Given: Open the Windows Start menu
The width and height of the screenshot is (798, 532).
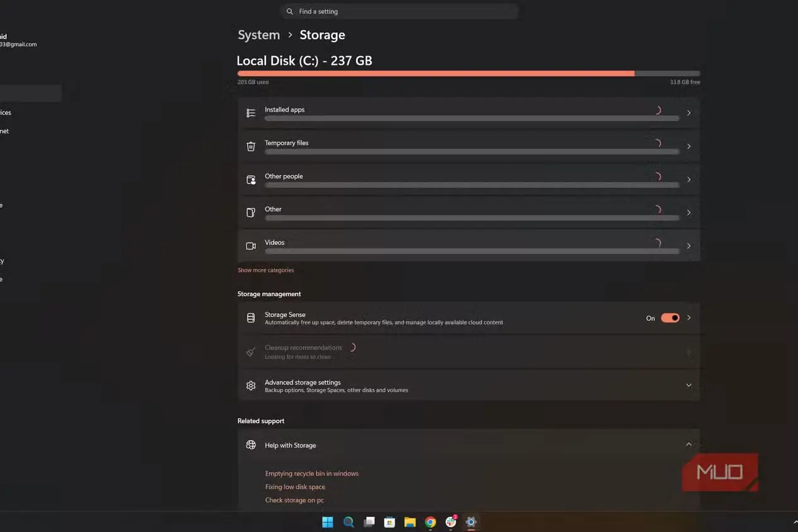Looking at the screenshot, I should 328,522.
